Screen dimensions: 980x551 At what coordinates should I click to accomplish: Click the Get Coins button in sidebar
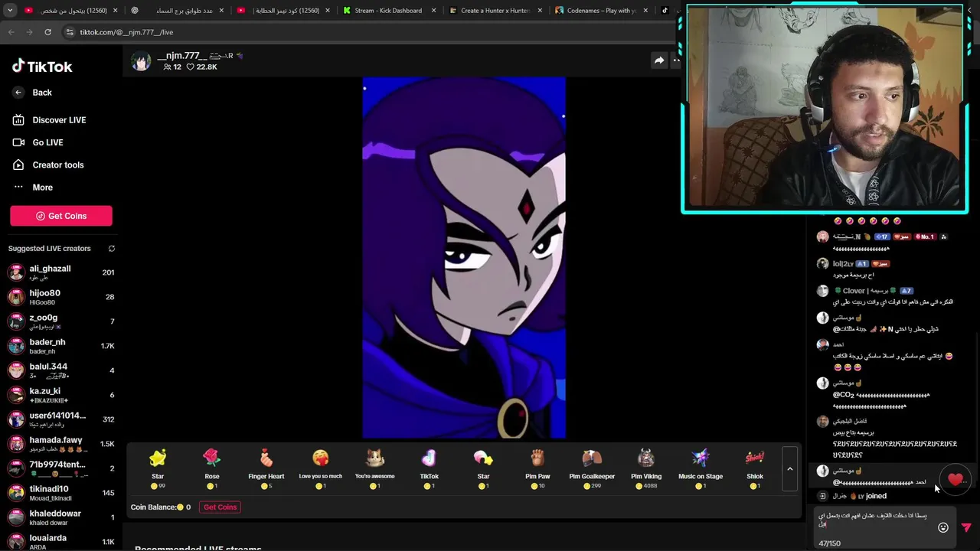61,216
